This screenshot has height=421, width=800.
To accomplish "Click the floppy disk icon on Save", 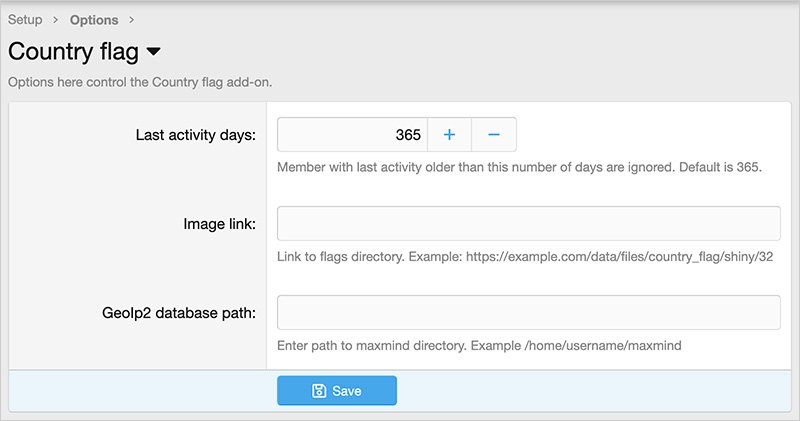I will click(x=319, y=391).
